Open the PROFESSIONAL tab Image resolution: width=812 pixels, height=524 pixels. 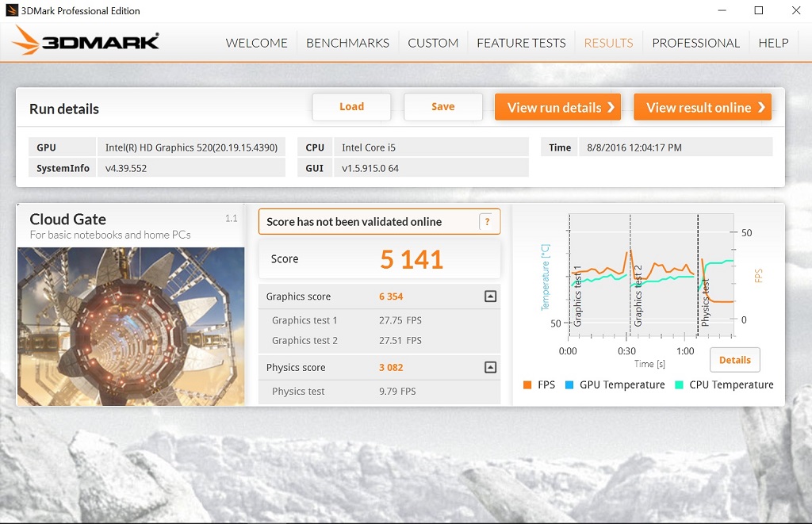(x=695, y=43)
